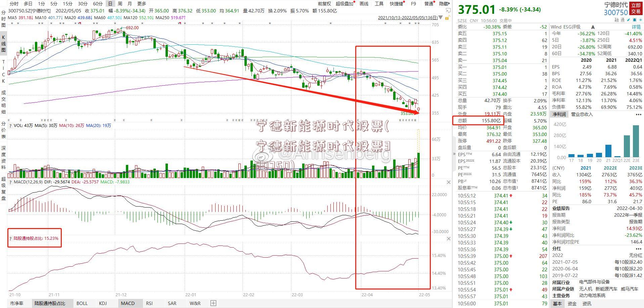This screenshot has width=644, height=308.
Task: Click the 融 margin marker
Action: coord(616,20)
